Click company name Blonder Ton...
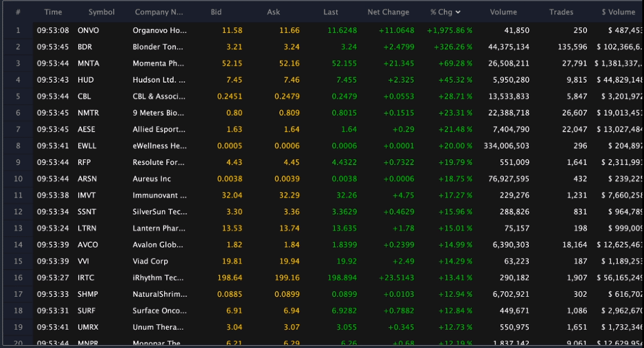This screenshot has width=644, height=348. (158, 47)
